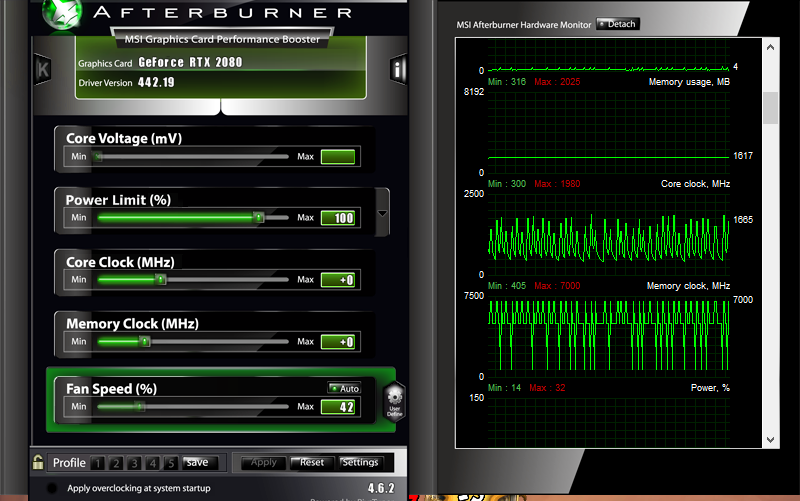Click the Afterburner logo emblem
Screen dimensions: 800x501
62,14
